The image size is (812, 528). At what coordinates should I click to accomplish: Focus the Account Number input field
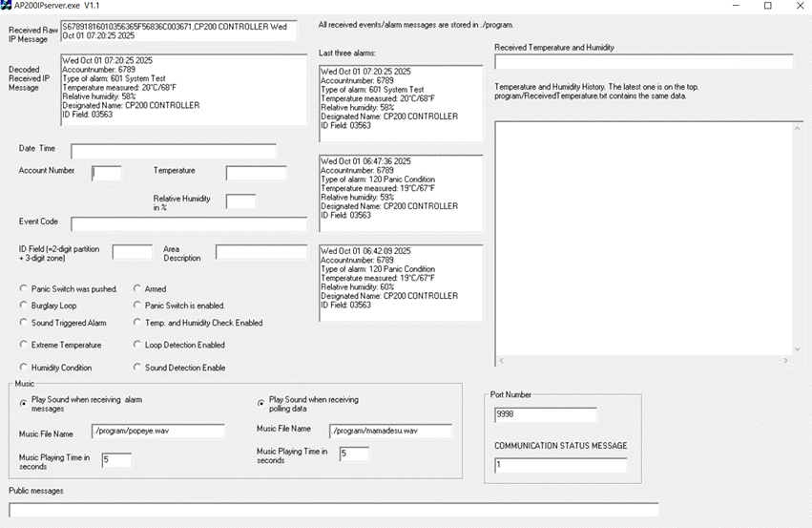107,173
